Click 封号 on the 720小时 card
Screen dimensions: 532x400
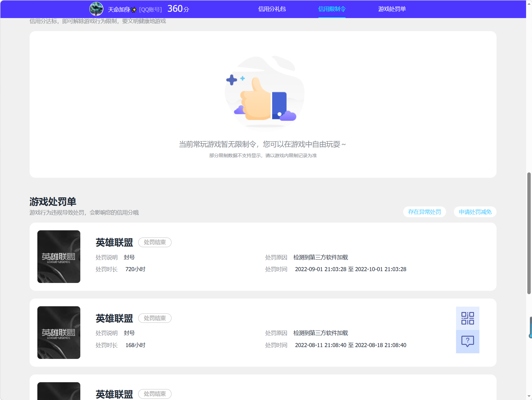tap(129, 257)
